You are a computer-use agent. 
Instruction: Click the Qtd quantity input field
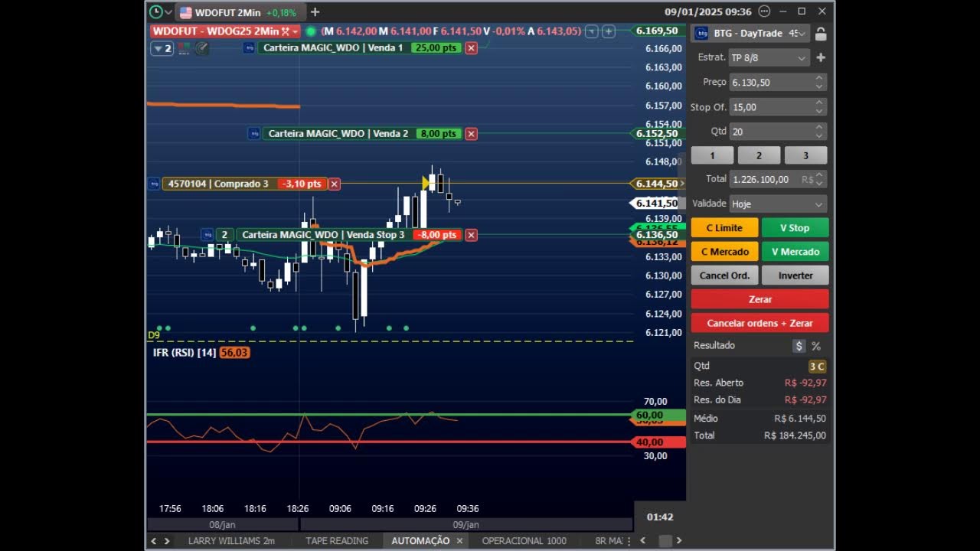point(772,132)
